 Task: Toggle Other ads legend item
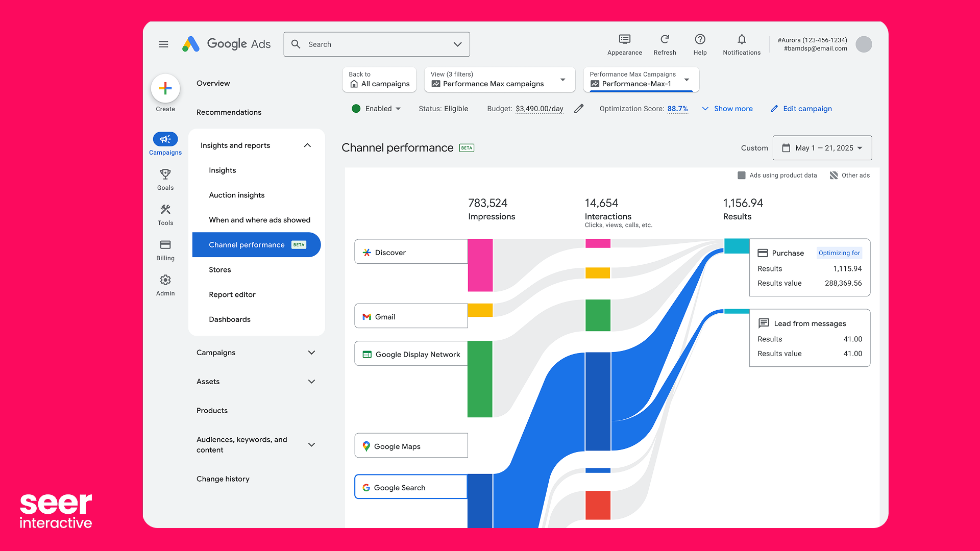(850, 176)
